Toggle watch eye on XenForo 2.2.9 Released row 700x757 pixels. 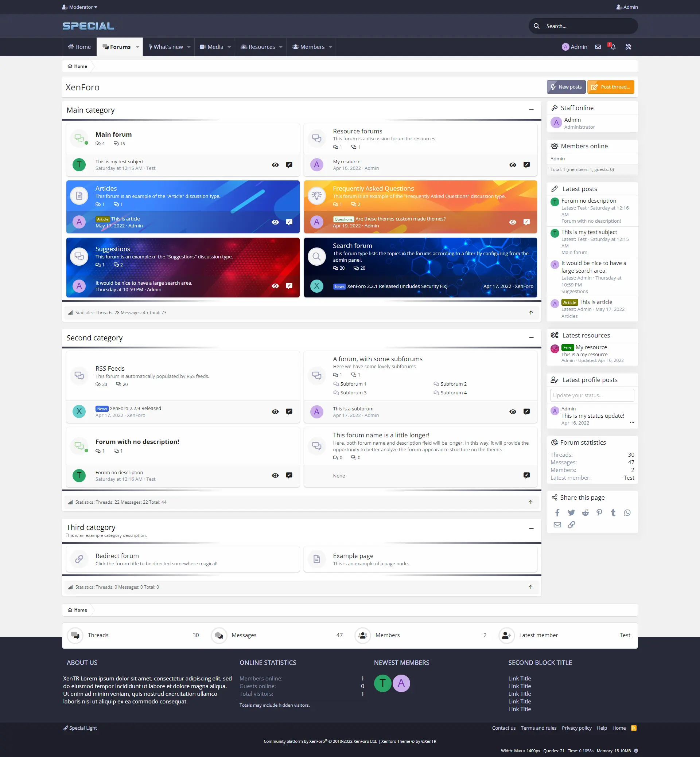[x=275, y=412]
